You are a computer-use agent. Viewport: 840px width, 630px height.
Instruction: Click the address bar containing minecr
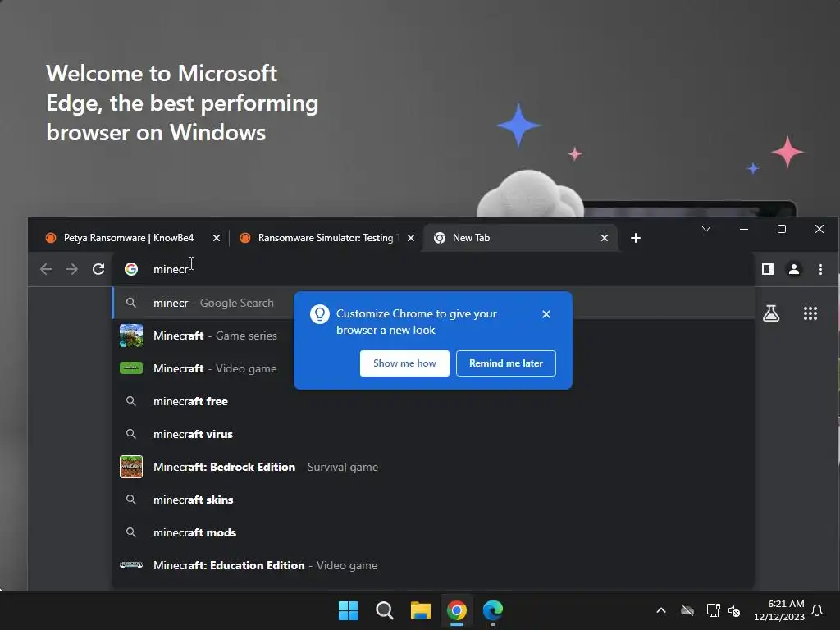tap(433, 269)
